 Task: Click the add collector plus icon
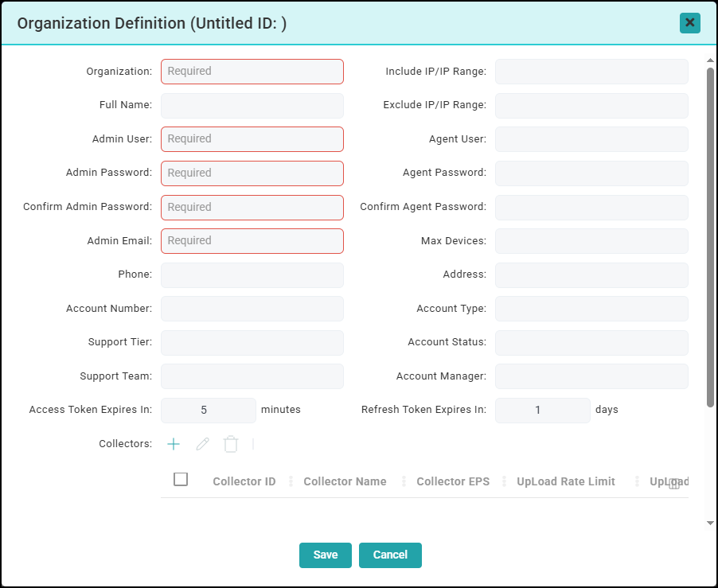pyautogui.click(x=174, y=444)
